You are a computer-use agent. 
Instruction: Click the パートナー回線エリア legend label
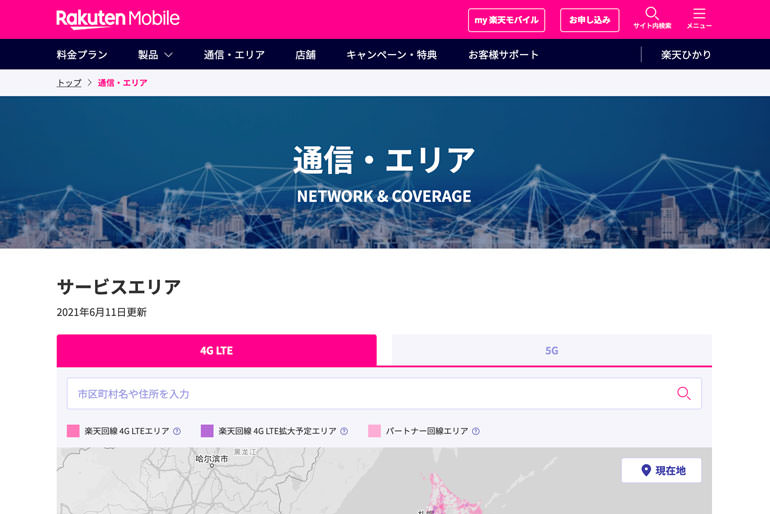pos(426,431)
